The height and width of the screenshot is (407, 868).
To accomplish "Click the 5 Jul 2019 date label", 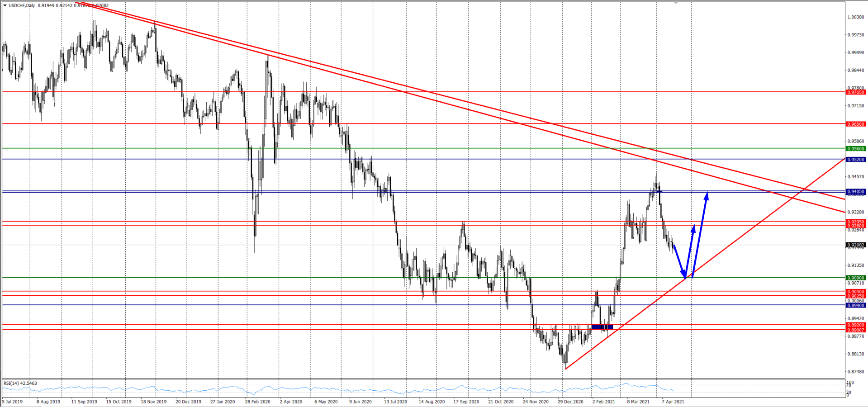I will 12,402.
